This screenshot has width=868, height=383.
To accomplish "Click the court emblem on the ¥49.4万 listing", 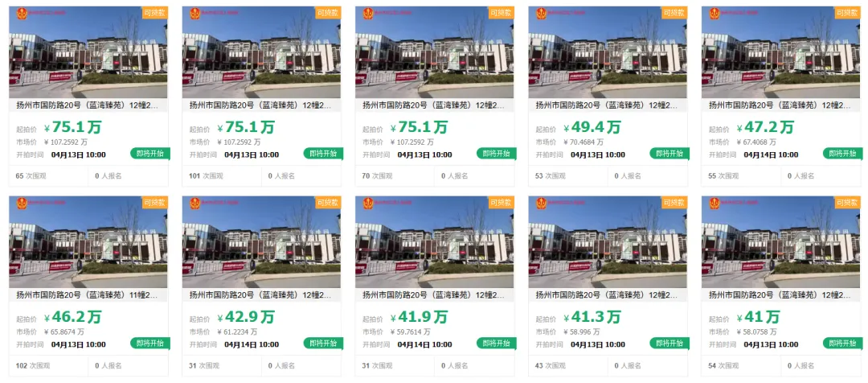I will coord(541,14).
